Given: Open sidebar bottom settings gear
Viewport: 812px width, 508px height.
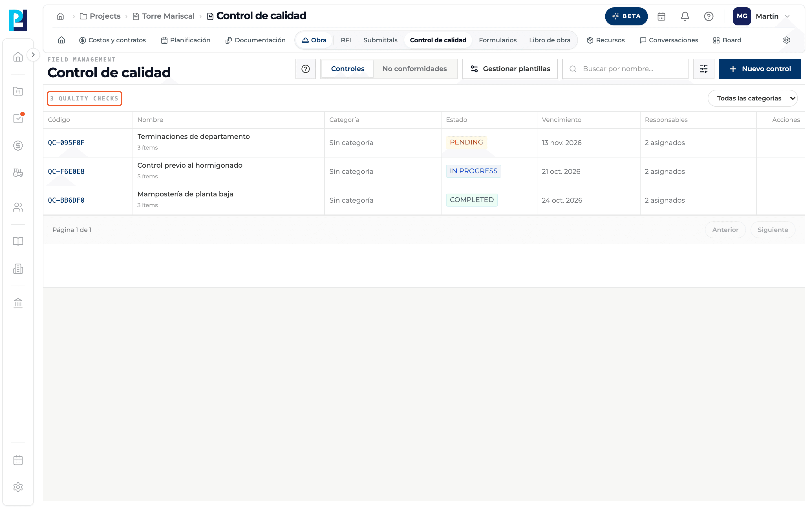Looking at the screenshot, I should coord(18,487).
